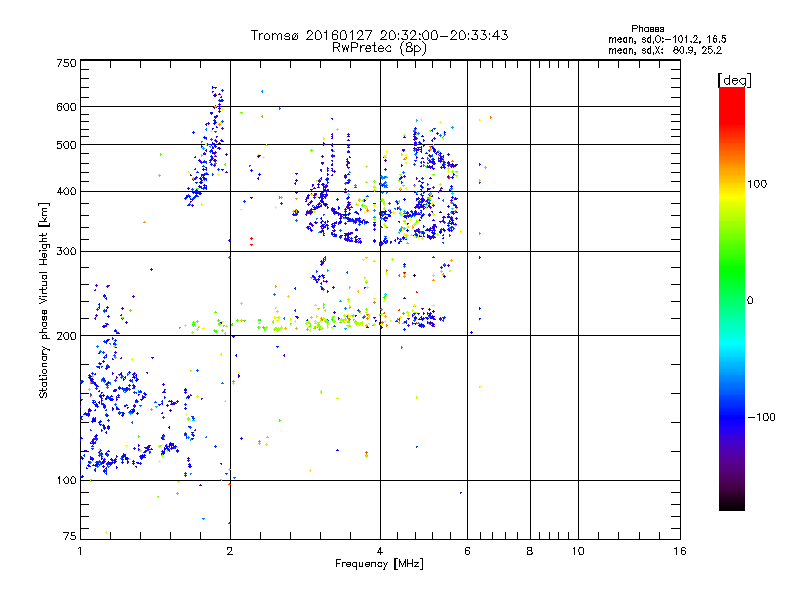The width and height of the screenshot is (800, 600).
Task: Click the "Stationary phase Virtual Height [km]" axis label
Action: click(44, 300)
